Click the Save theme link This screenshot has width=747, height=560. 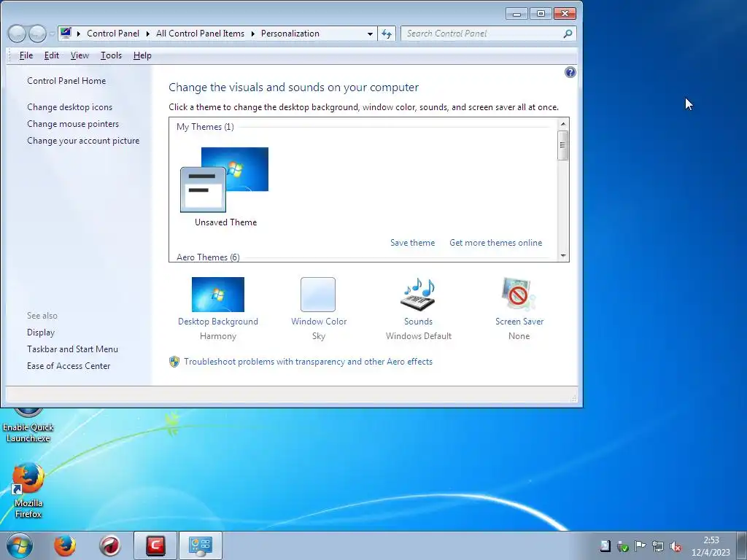pyautogui.click(x=413, y=243)
